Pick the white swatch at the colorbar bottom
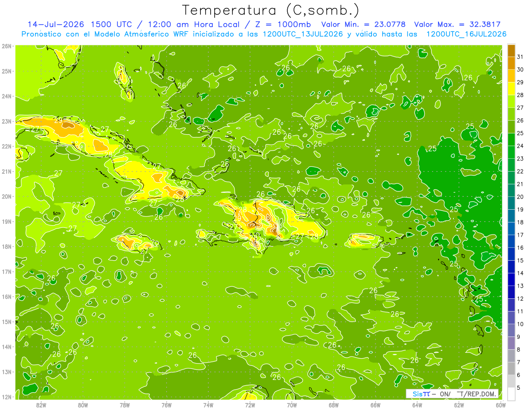532x411 pixels. click(511, 394)
